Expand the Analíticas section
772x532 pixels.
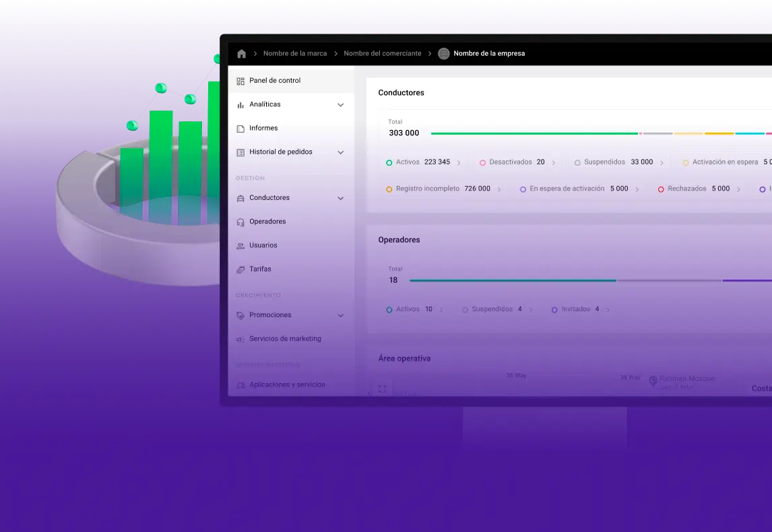click(x=341, y=104)
